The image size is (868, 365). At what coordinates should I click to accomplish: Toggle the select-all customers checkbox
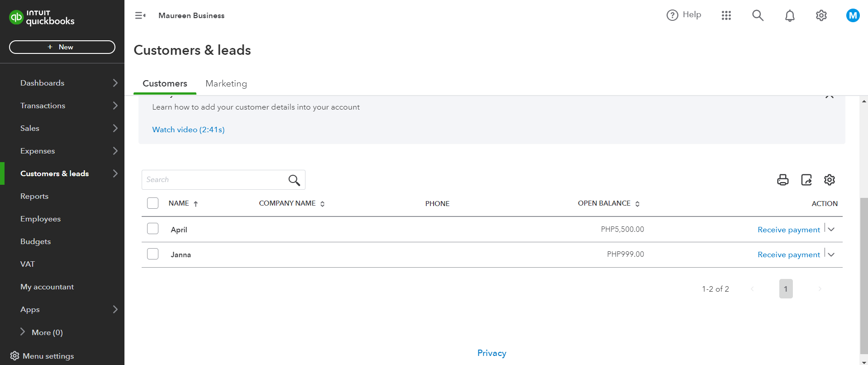pyautogui.click(x=153, y=203)
